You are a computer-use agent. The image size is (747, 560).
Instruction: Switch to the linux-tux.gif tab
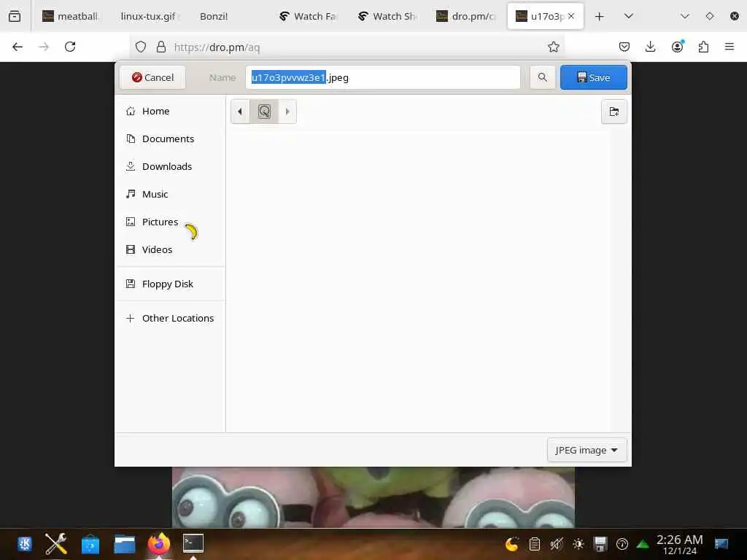pyautogui.click(x=150, y=16)
